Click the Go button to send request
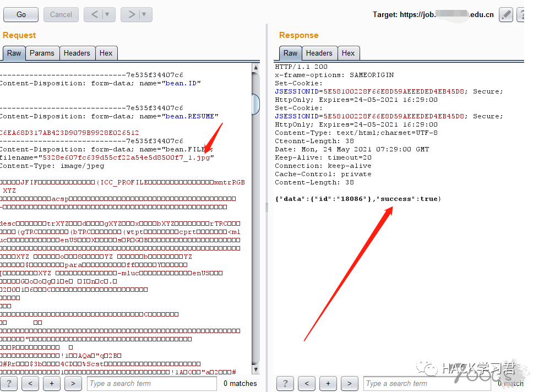Image resolution: width=533 pixels, height=392 pixels. (x=21, y=15)
